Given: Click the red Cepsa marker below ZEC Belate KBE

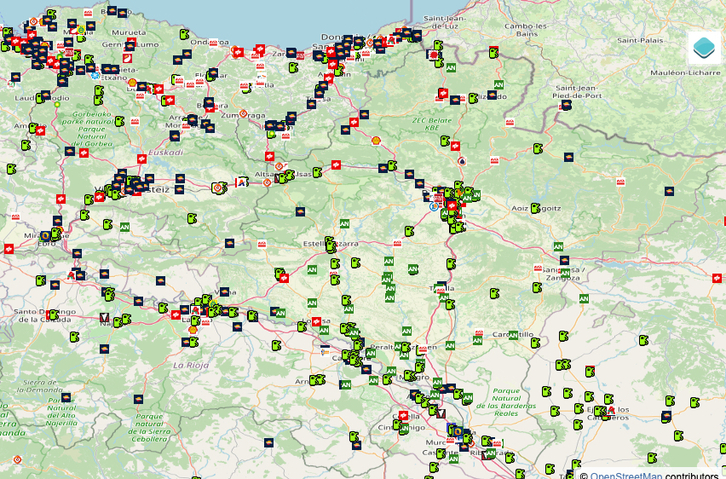Looking at the screenshot, I should coord(455,146).
